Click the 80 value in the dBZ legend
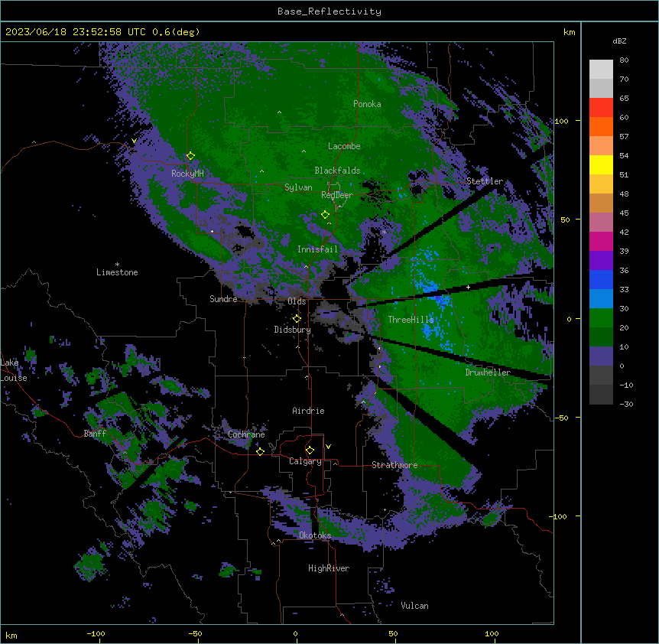Viewport: 659px width, 644px height. [624, 60]
